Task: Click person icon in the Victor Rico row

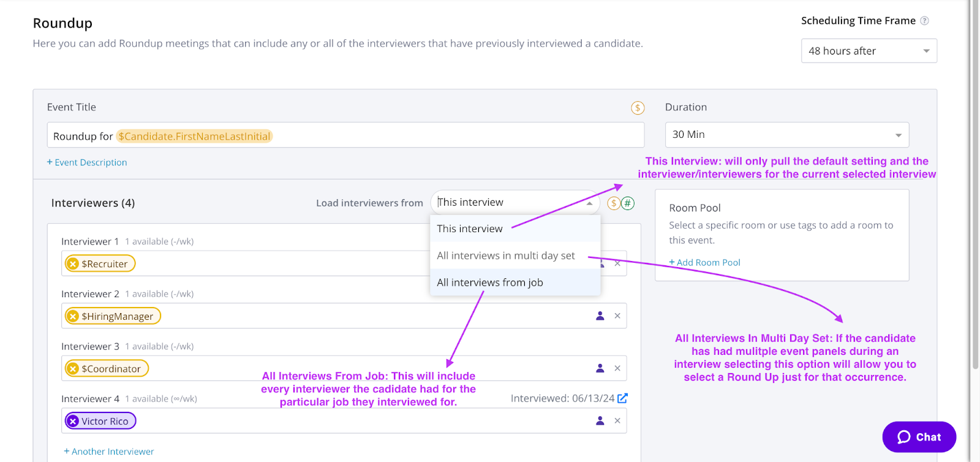Action: 600,421
